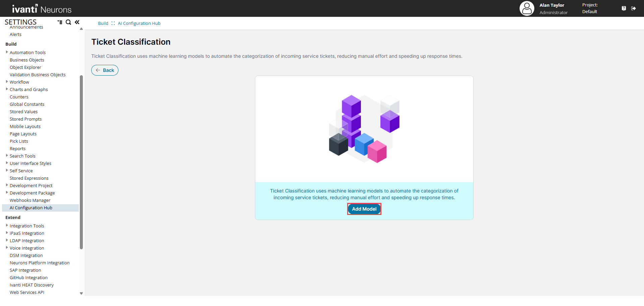The height and width of the screenshot is (306, 644).
Task: Select Global Constants item
Action: (x=27, y=104)
